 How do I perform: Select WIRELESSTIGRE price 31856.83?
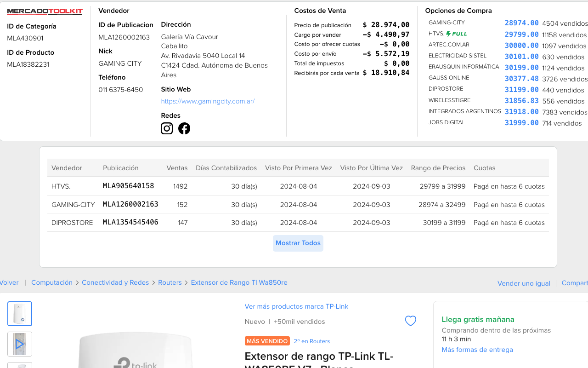(x=521, y=101)
